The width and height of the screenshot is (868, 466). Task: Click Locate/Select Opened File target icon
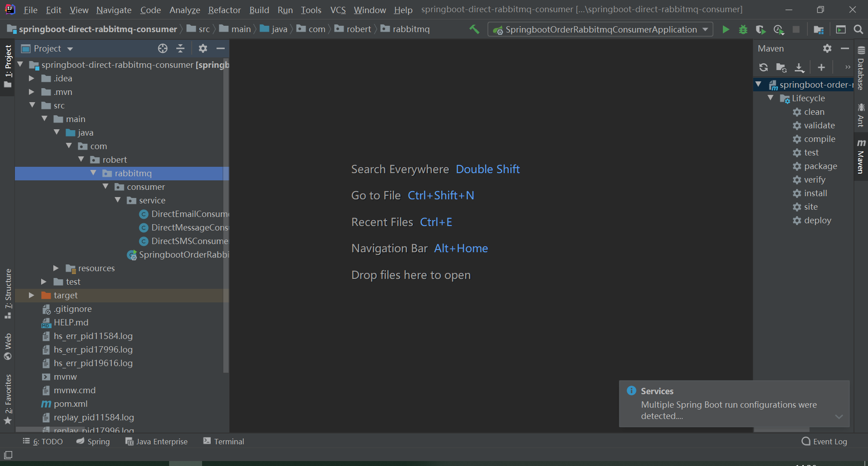tap(163, 48)
